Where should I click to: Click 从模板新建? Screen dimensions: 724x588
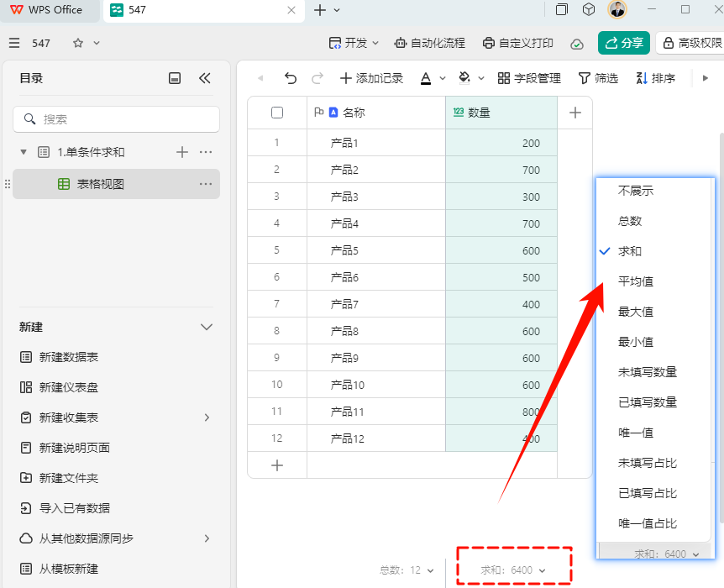coord(60,569)
